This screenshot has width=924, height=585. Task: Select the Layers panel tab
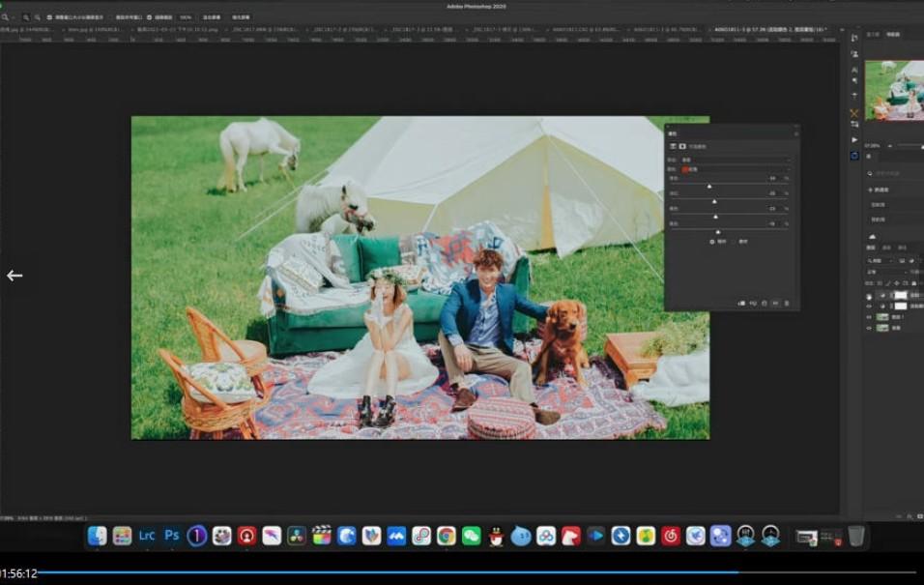[871, 248]
